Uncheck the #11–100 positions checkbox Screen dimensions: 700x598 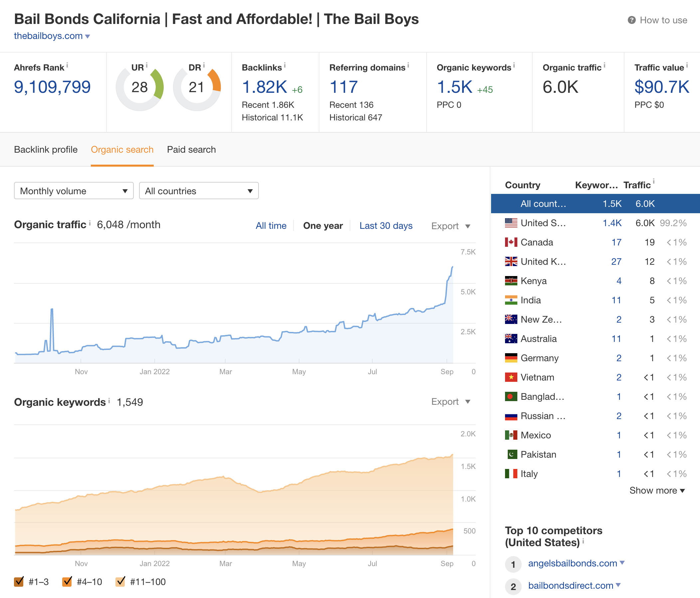[x=120, y=581]
